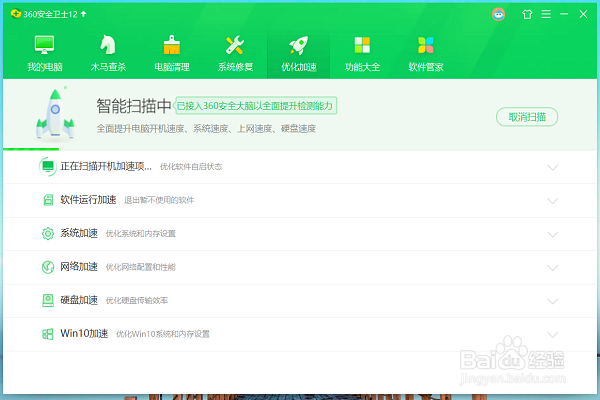Viewport: 600px width, 400px height.
Task: Switch to the 功能大全 tab label
Action: [x=362, y=67]
